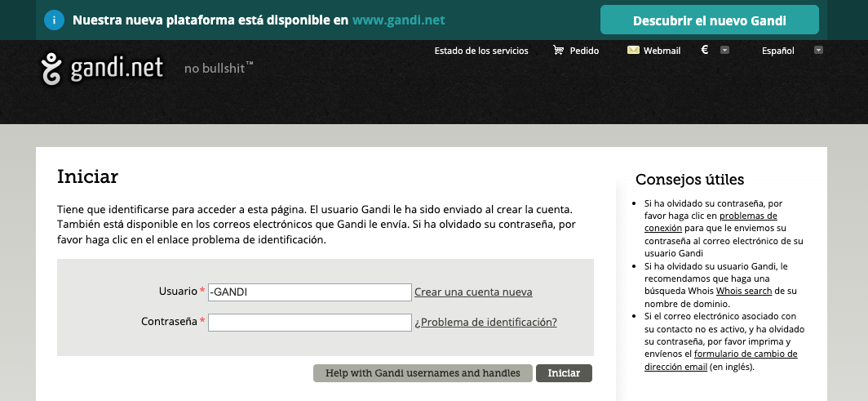Click the Contraseña password field
The width and height of the screenshot is (868, 401).
(x=309, y=323)
